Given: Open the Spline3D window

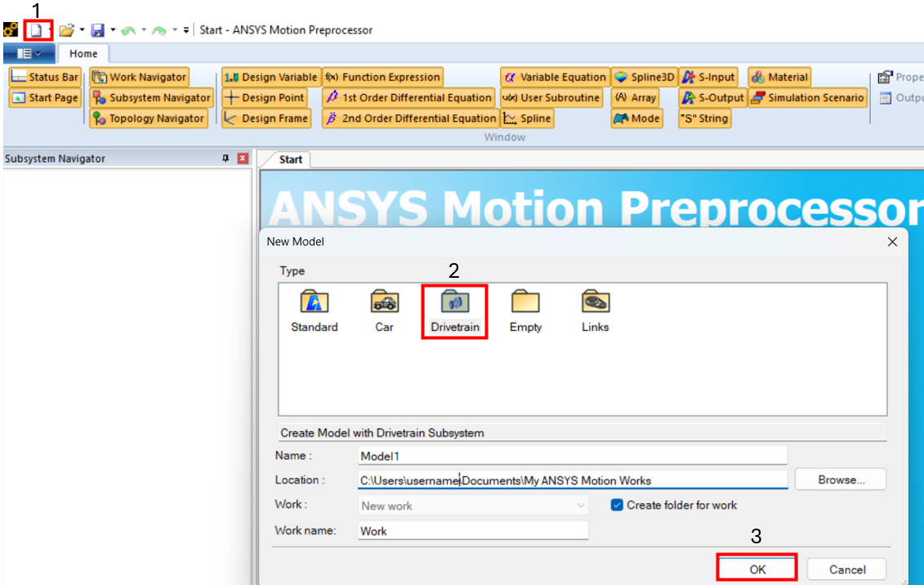Looking at the screenshot, I should pyautogui.click(x=644, y=77).
